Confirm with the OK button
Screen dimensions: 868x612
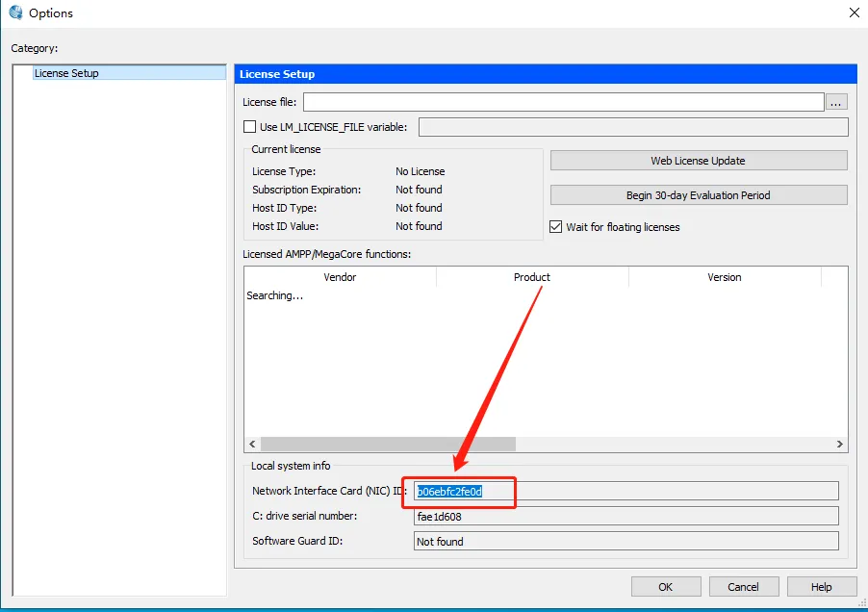point(666,587)
